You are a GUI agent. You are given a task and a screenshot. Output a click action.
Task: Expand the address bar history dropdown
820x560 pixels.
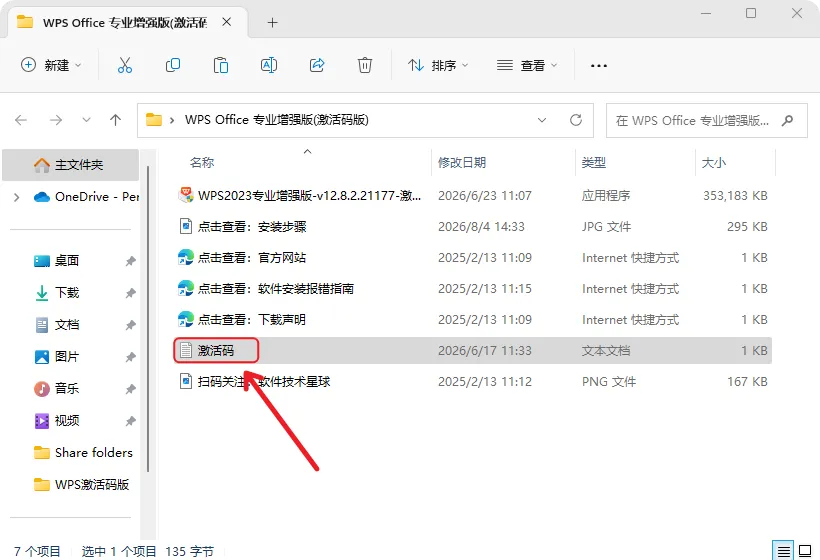542,120
